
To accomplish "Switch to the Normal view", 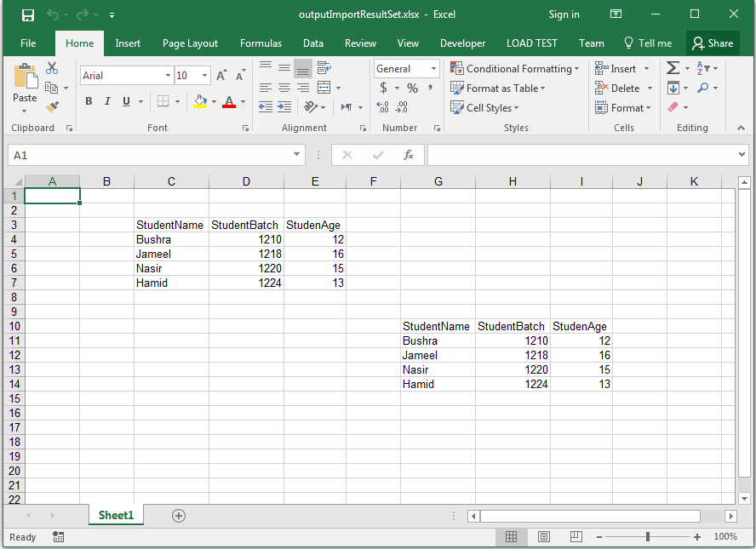I will 511,536.
